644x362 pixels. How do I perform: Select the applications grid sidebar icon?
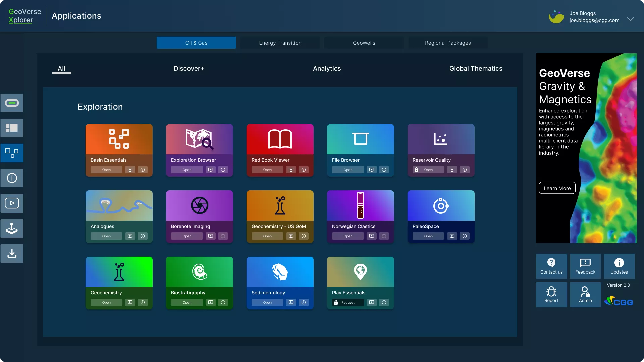(12, 153)
